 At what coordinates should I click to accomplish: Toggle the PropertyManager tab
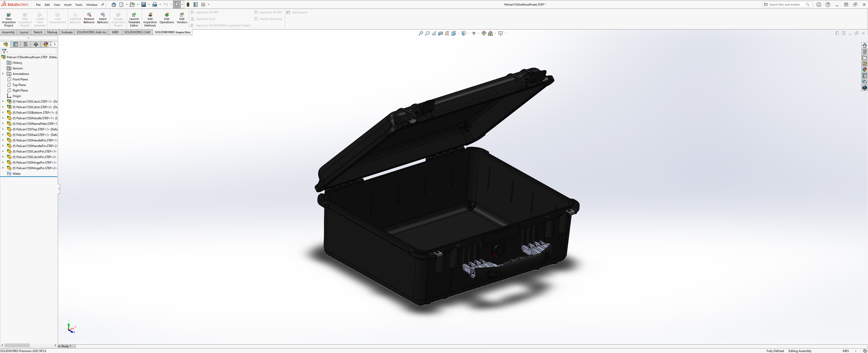15,44
